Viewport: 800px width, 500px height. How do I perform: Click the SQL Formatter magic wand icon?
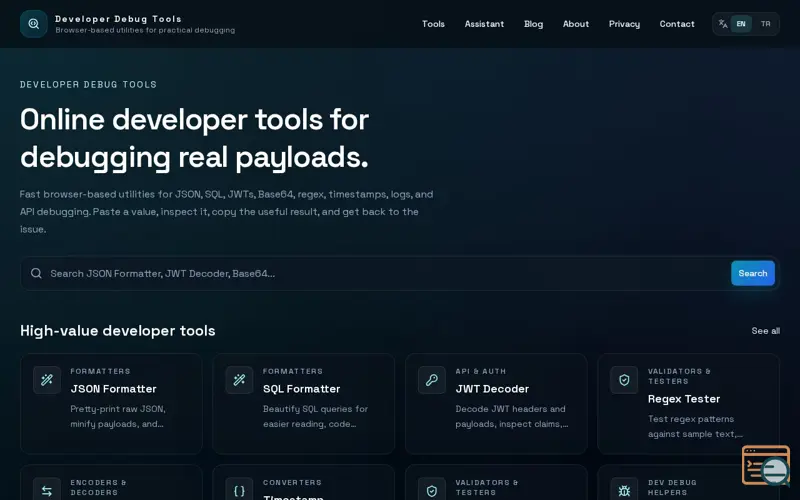239,380
